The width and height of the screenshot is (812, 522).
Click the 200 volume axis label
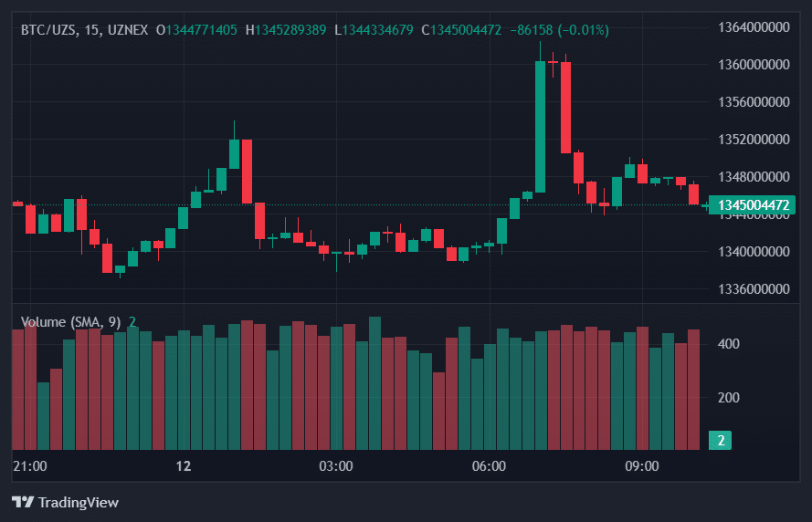pos(728,397)
